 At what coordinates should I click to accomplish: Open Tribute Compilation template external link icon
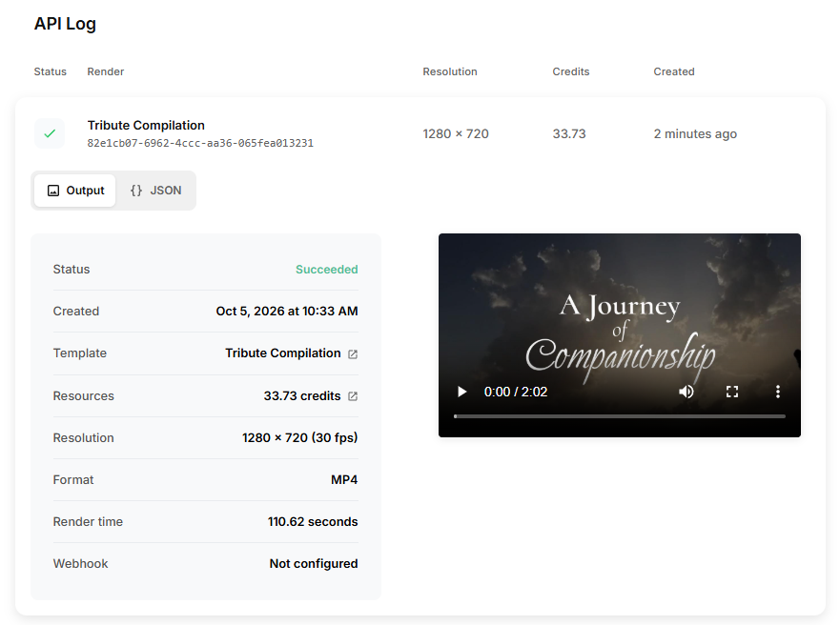point(353,354)
